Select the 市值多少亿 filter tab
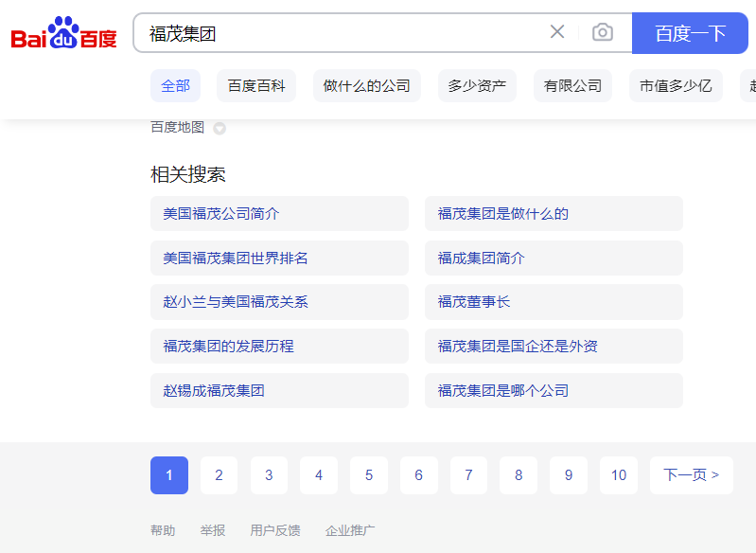The image size is (756, 553). tap(676, 86)
